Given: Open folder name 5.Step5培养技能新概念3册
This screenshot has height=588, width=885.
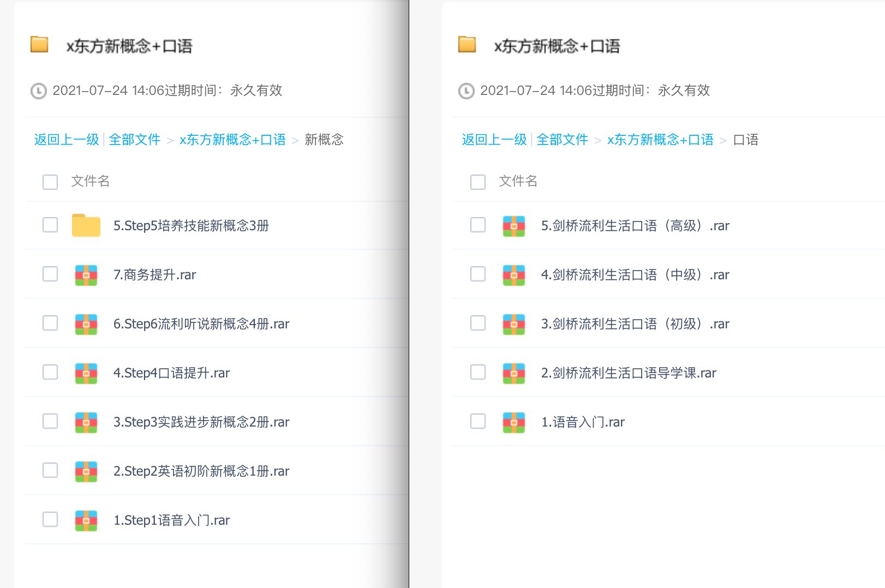Looking at the screenshot, I should click(x=191, y=226).
